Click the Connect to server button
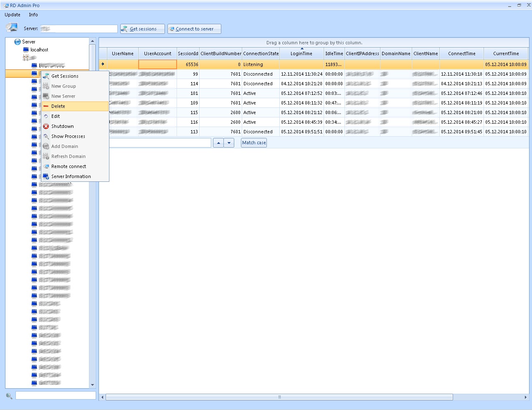This screenshot has height=410, width=532. [x=194, y=29]
